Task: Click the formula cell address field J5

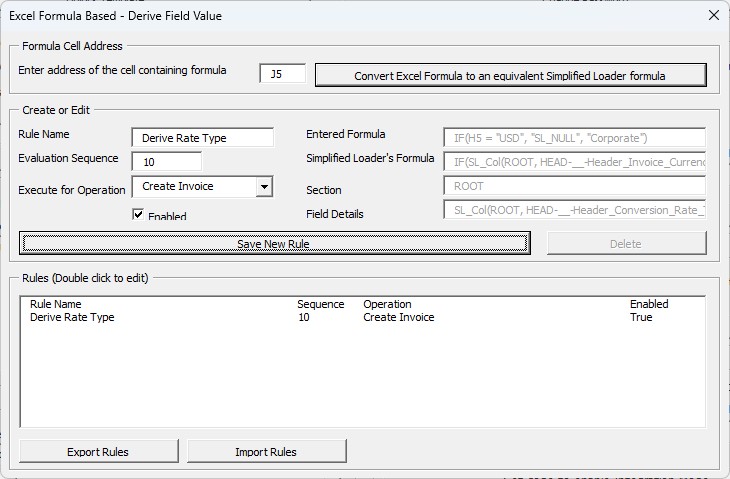Action: 283,74
